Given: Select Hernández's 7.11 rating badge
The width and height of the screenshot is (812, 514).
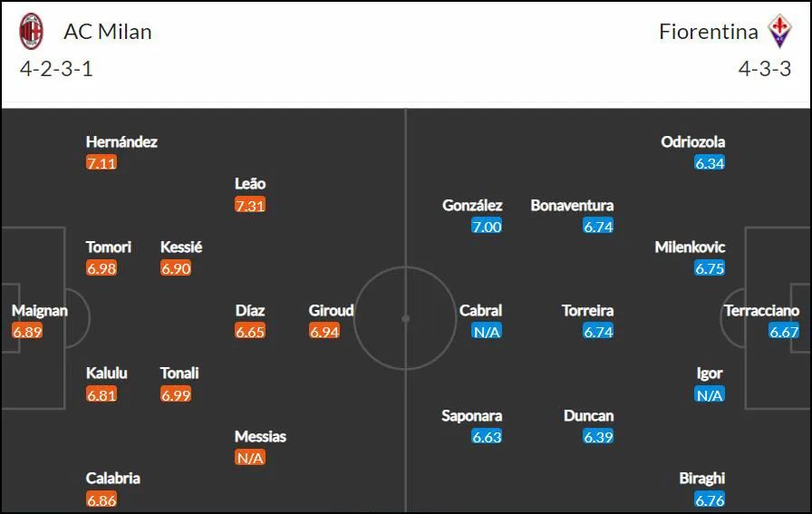Looking at the screenshot, I should tap(101, 162).
